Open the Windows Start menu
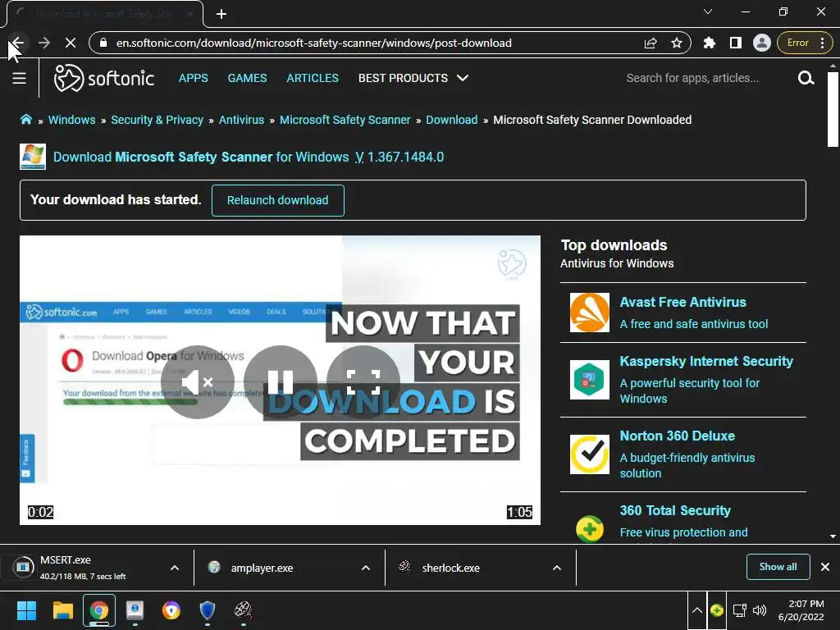The width and height of the screenshot is (840, 630). point(26,610)
